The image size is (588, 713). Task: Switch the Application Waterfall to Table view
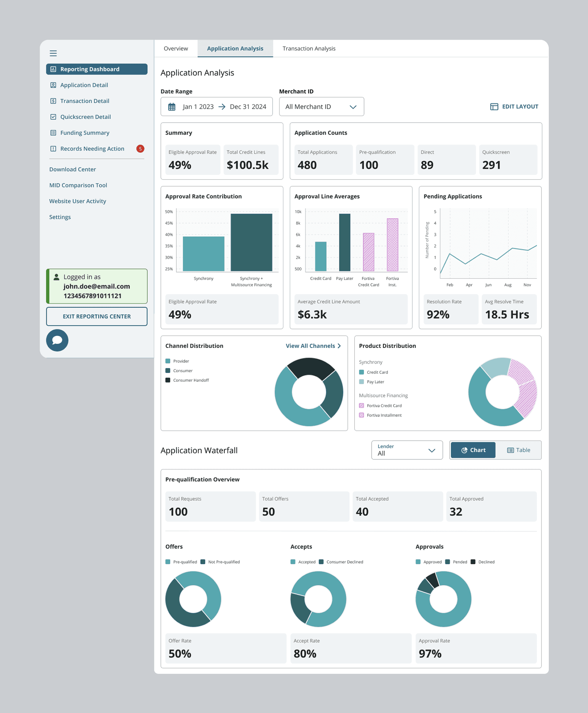tap(519, 450)
